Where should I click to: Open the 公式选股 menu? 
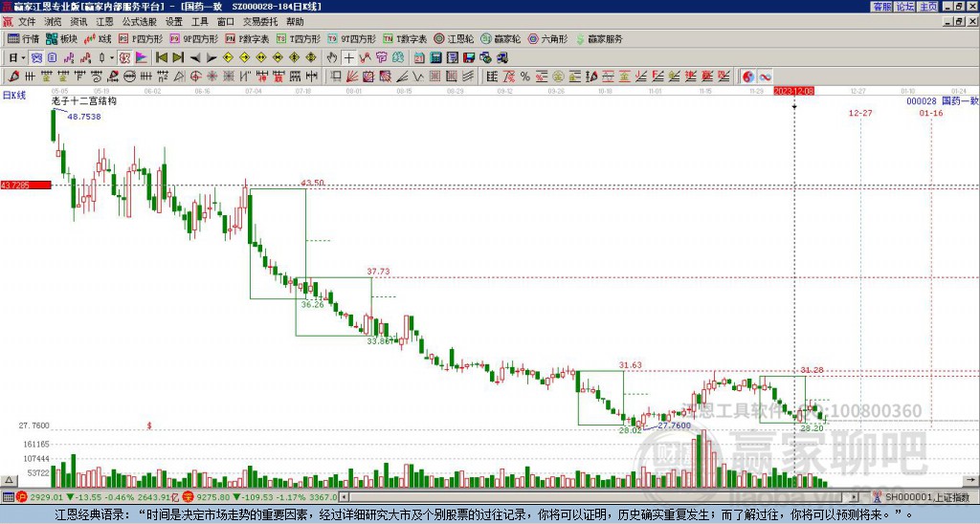click(139, 22)
